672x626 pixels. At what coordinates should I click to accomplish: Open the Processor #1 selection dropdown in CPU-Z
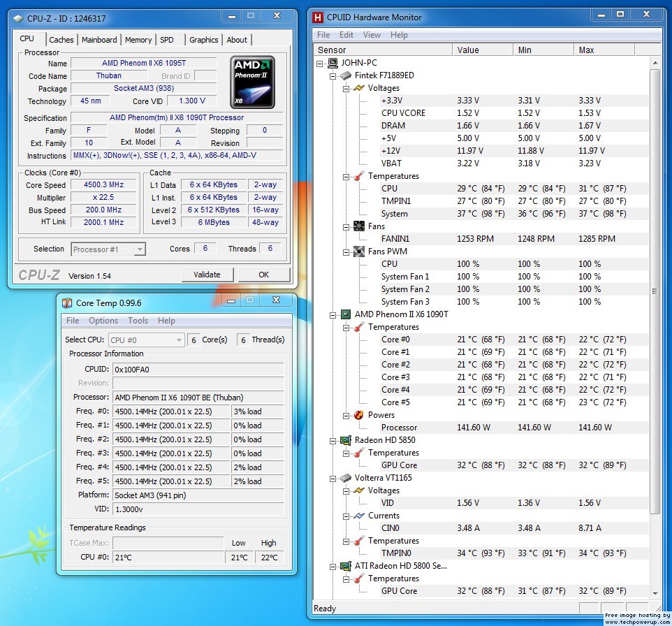coord(140,249)
